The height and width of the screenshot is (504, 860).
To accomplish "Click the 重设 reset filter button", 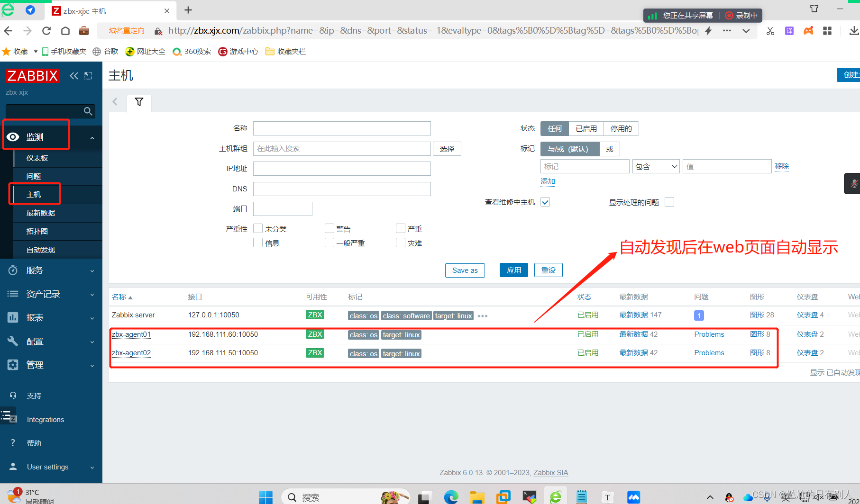I will [549, 270].
